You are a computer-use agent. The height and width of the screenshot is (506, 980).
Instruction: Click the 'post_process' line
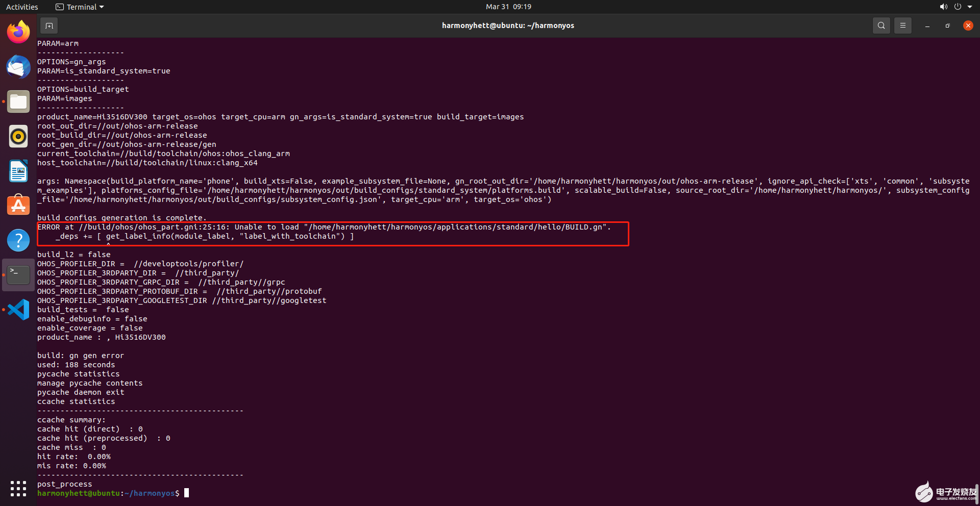[65, 484]
